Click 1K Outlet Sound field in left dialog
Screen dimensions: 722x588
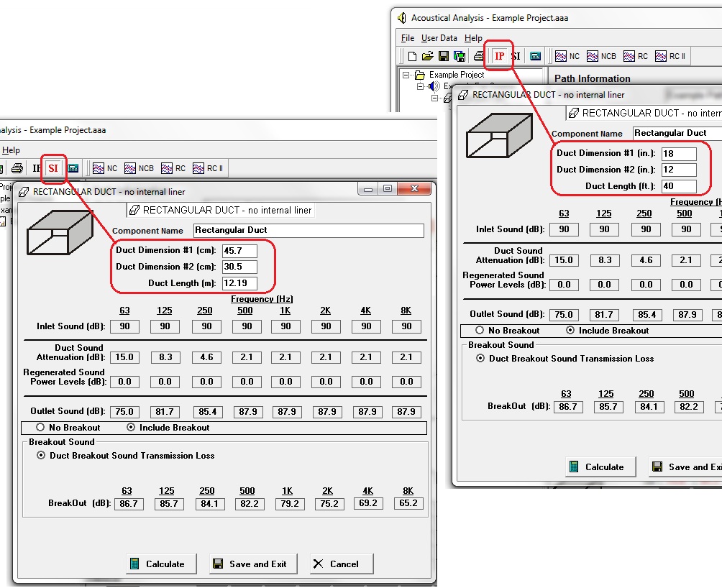click(x=286, y=412)
